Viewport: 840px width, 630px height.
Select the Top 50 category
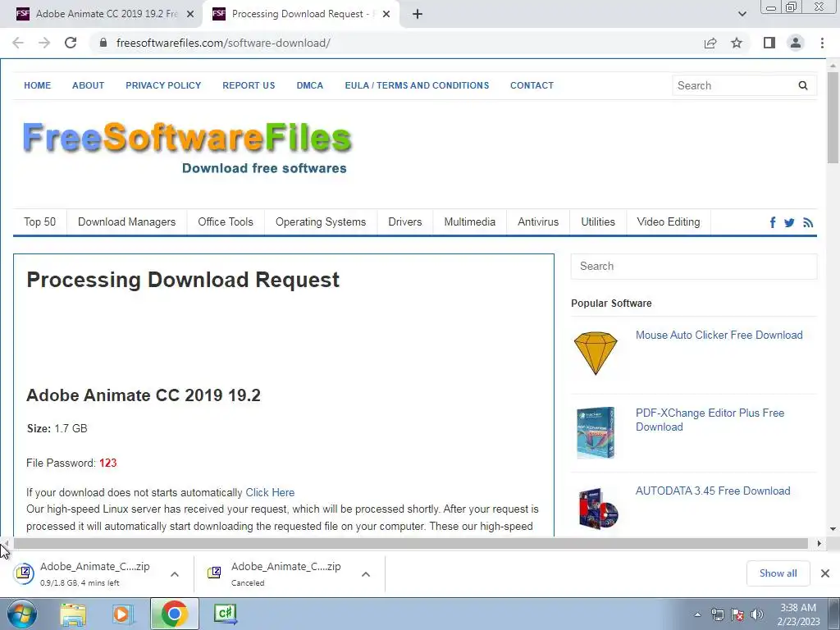pyautogui.click(x=39, y=221)
